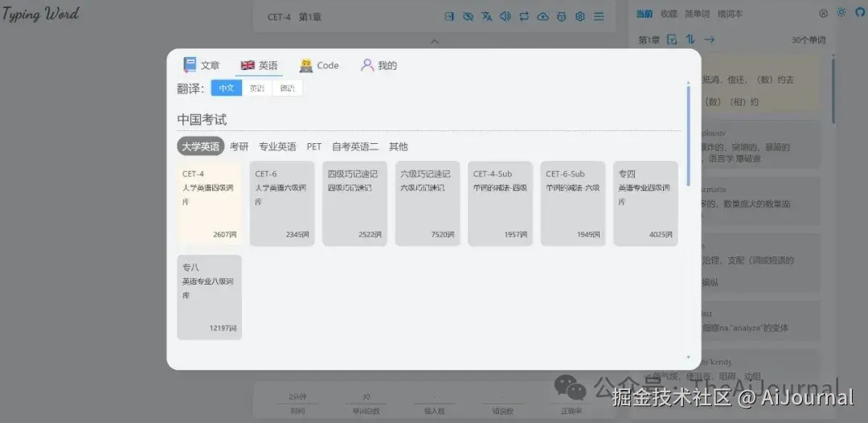Screen dimensions: 868x423
Task: Open the 文章 section with book icon
Action: click(202, 65)
